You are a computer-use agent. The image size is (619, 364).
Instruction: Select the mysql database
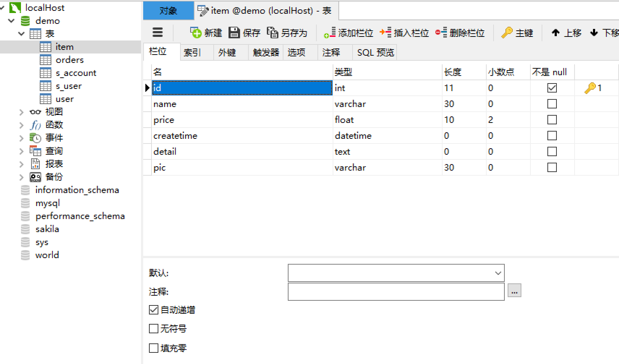click(47, 203)
